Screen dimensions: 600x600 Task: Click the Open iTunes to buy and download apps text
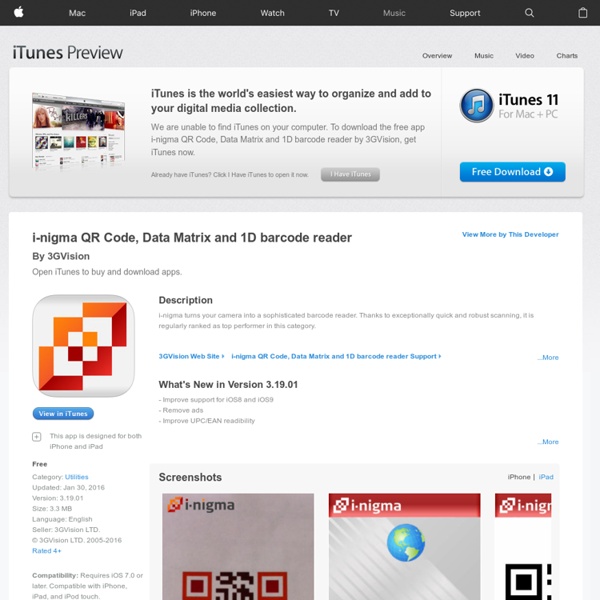[x=107, y=272]
